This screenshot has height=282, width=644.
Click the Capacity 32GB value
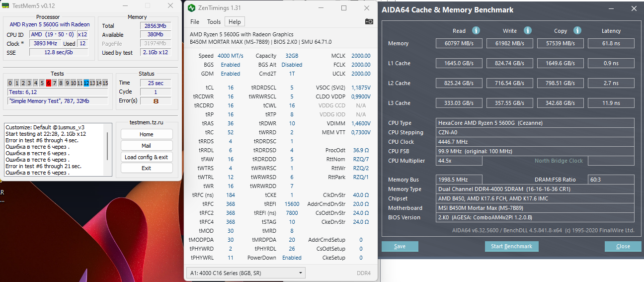(x=292, y=56)
